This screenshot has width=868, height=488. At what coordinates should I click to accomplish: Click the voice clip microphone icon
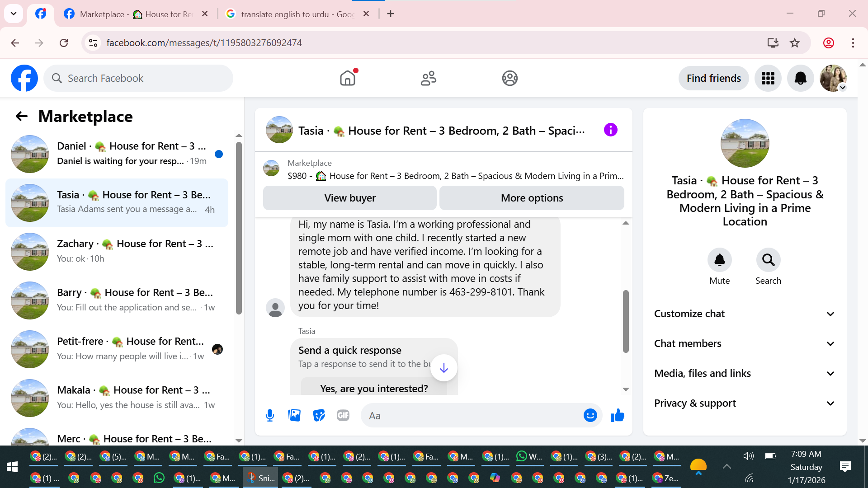tap(270, 415)
